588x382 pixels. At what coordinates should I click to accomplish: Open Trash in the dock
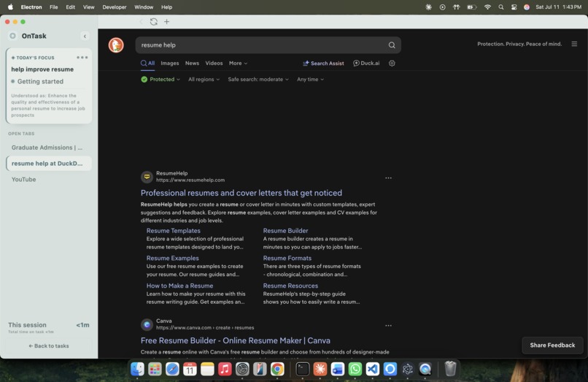tap(450, 369)
